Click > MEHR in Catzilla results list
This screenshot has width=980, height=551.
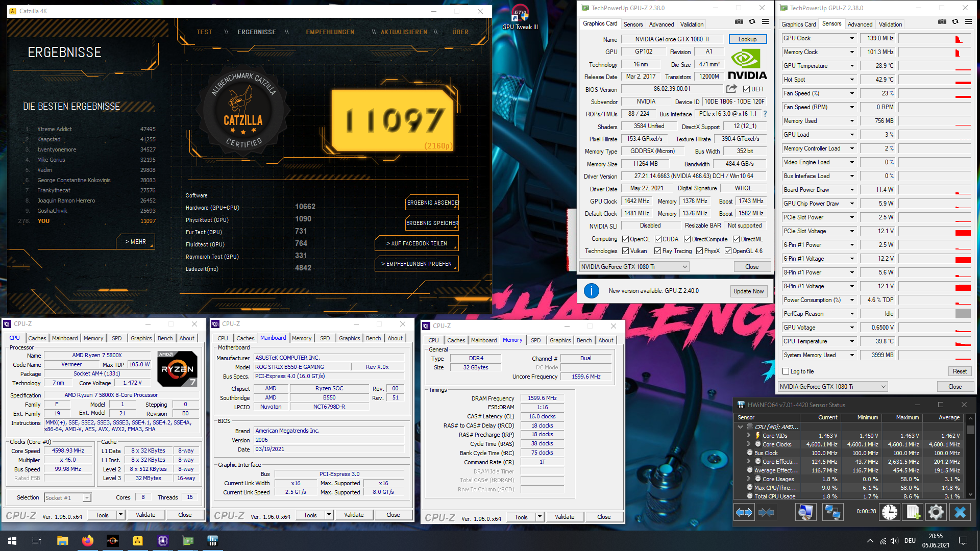[x=135, y=242]
